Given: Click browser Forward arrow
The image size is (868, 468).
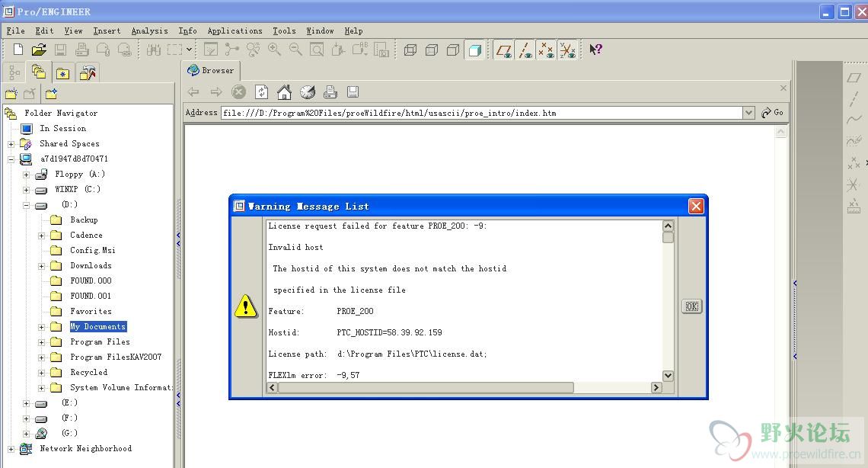Looking at the screenshot, I should point(216,92).
